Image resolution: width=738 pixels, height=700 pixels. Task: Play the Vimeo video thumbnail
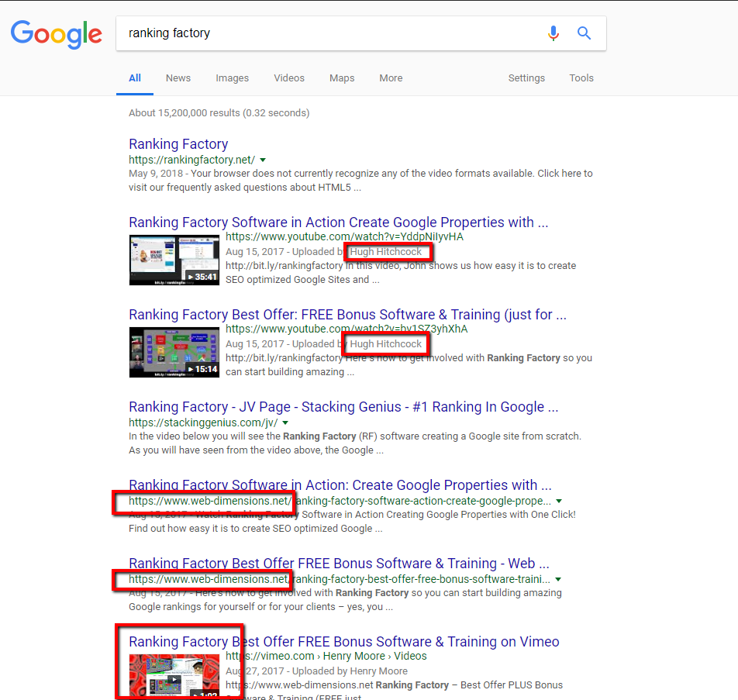pyautogui.click(x=174, y=675)
